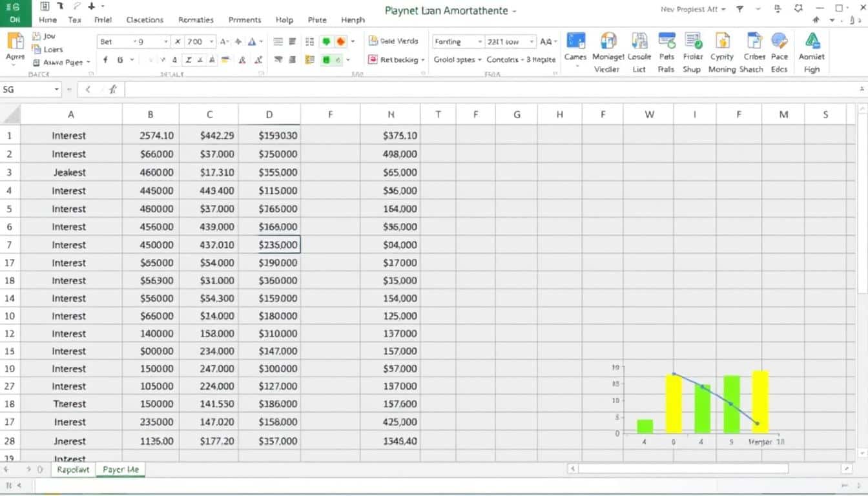Image resolution: width=868 pixels, height=496 pixels.
Task: Open the Holp ribbon tab
Action: click(284, 20)
